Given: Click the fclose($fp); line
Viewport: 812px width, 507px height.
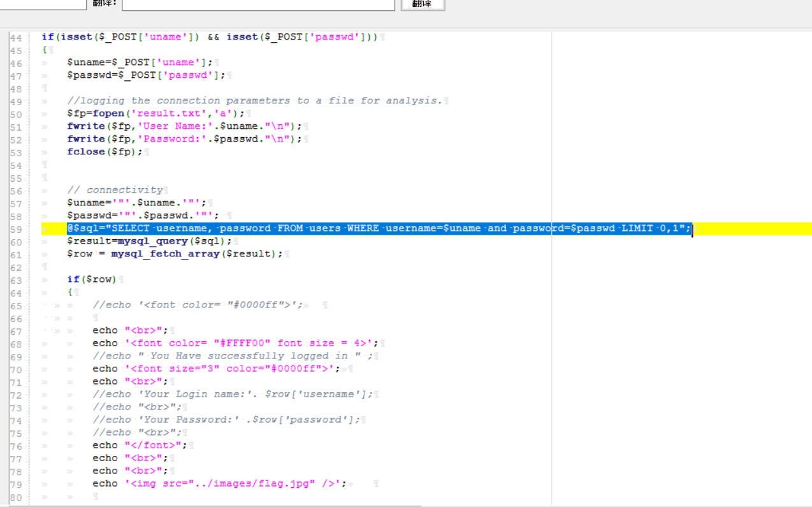Looking at the screenshot, I should tap(105, 152).
